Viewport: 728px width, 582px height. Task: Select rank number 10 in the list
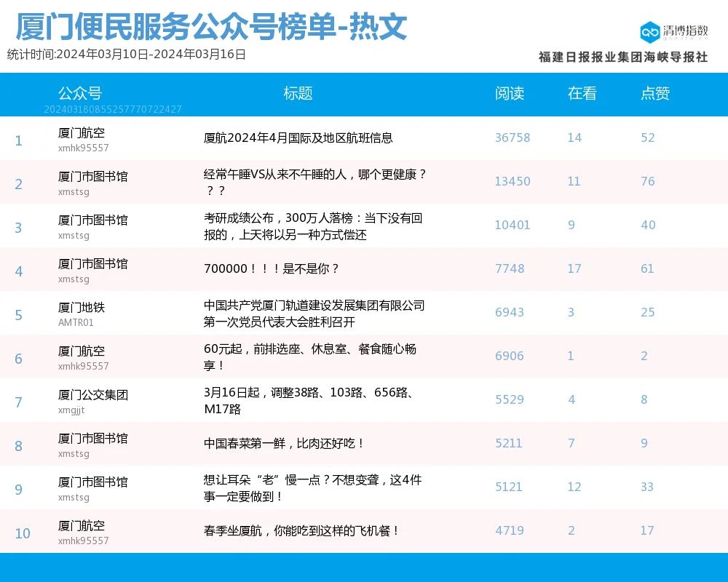pyautogui.click(x=23, y=533)
